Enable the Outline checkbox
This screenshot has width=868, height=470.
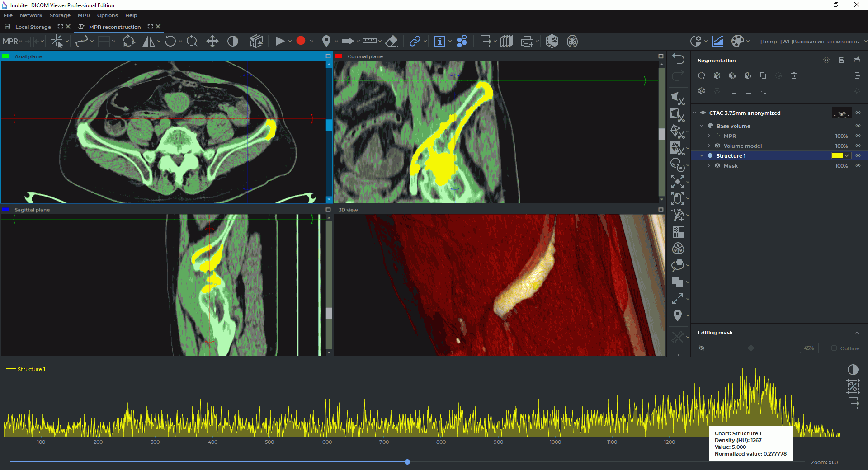click(834, 348)
